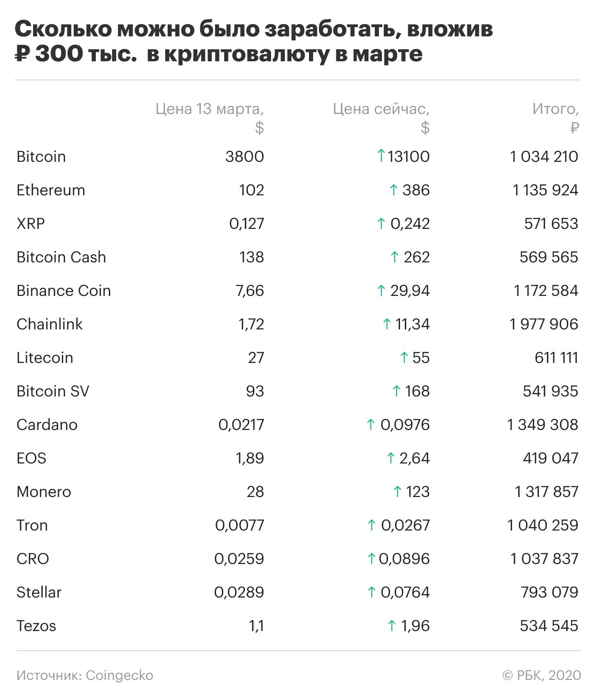Click the "Источник: Coingecko" source text
Viewport: 594px width, 700px height.
[85, 676]
